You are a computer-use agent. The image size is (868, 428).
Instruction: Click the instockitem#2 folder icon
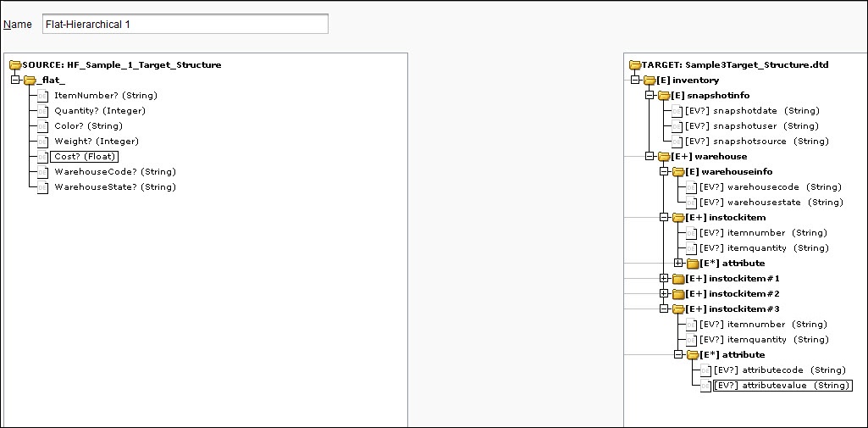(x=677, y=294)
